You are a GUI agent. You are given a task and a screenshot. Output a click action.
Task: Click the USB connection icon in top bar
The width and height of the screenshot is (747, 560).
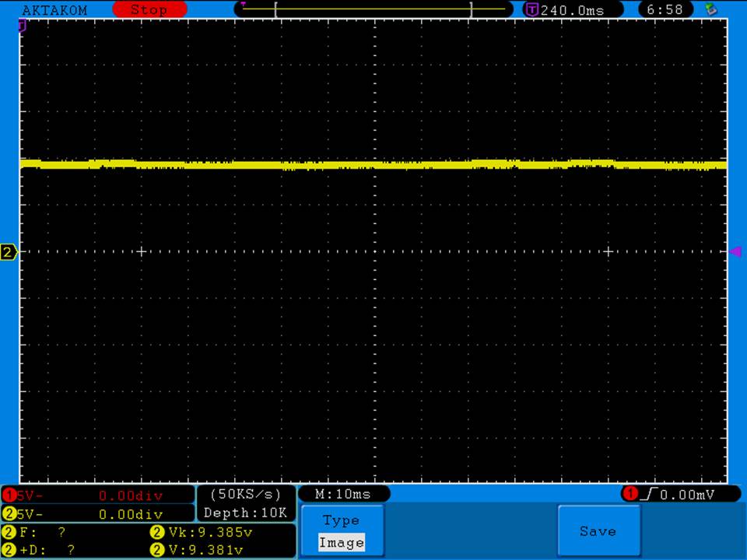click(710, 9)
